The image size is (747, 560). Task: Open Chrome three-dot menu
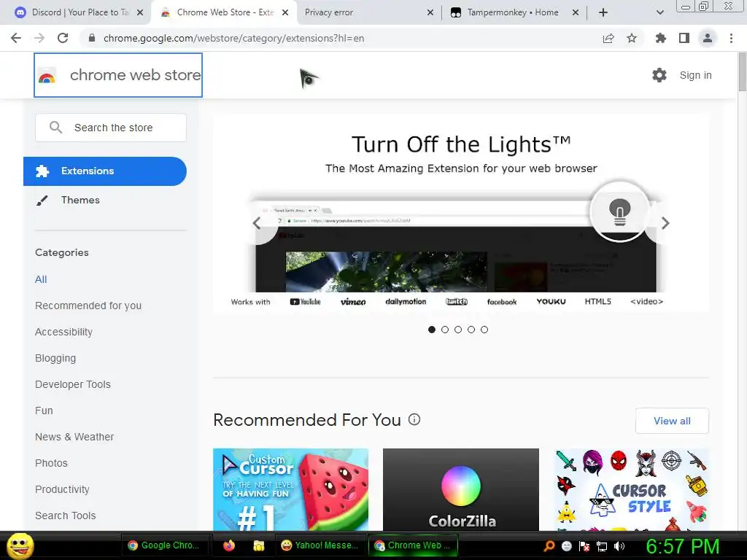pos(731,38)
